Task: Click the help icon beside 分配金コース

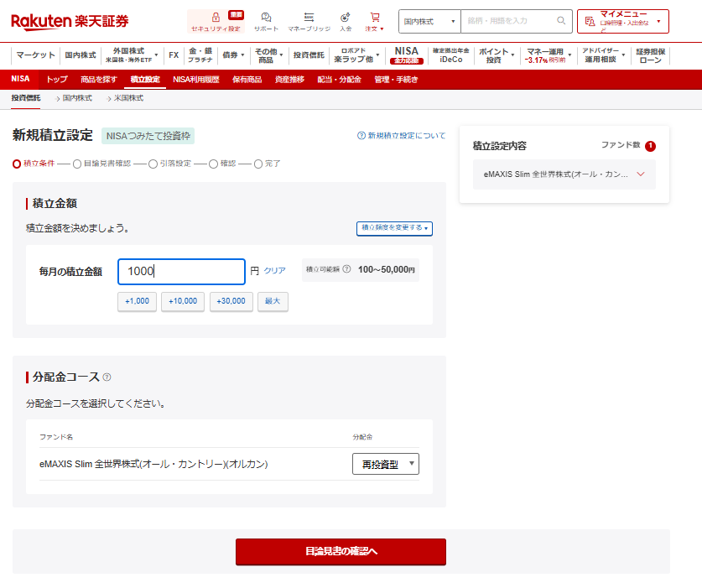Action: pyautogui.click(x=107, y=377)
